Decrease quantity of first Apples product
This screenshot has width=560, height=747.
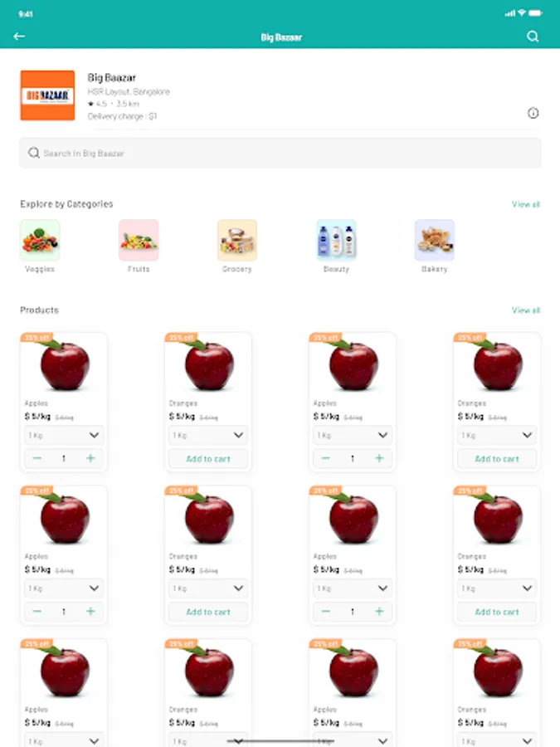point(37,458)
